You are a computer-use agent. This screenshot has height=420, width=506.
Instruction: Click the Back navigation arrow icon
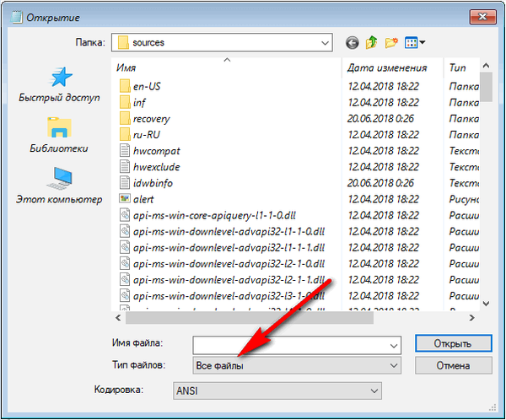(352, 42)
